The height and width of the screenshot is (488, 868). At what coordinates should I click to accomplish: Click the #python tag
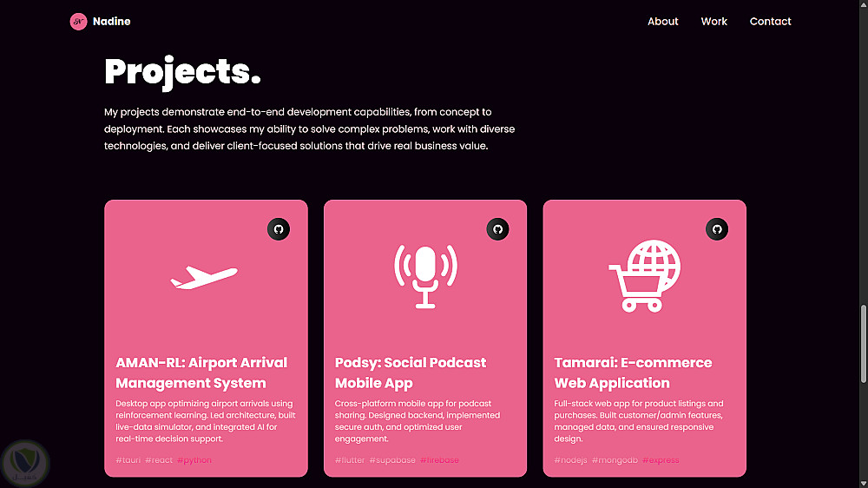[x=194, y=460]
